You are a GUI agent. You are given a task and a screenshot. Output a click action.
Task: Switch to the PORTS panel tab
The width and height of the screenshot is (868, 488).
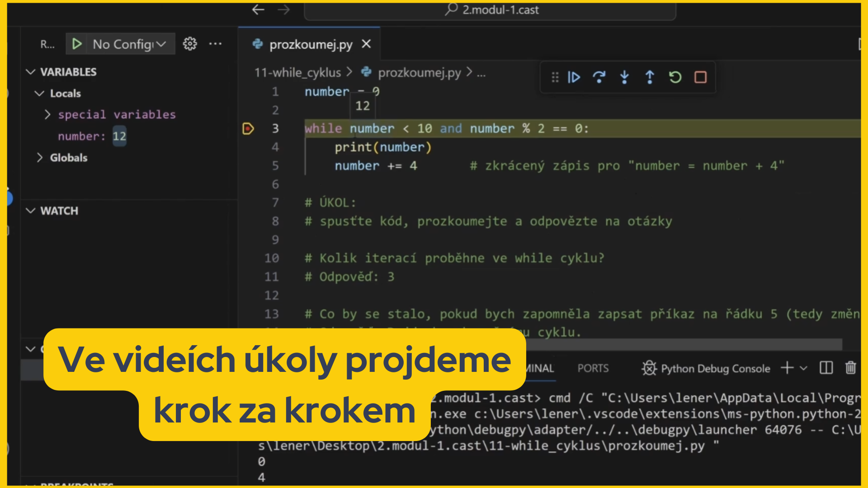(x=593, y=368)
